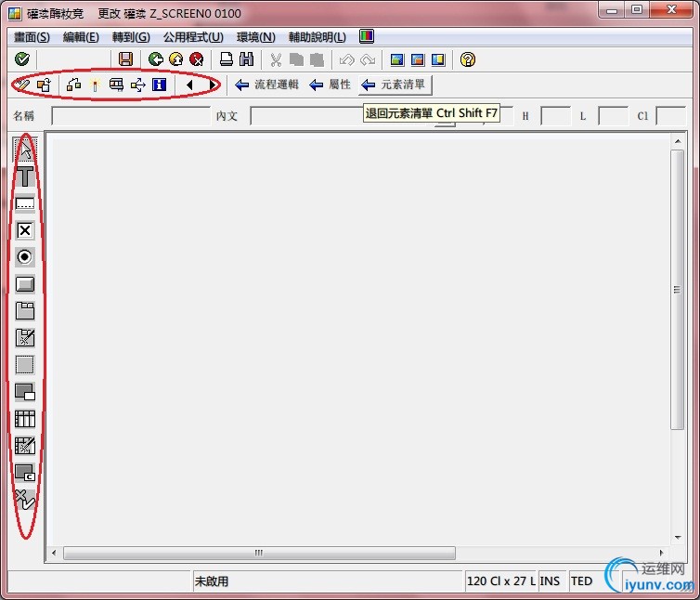Select the radio button element tool
700x600 pixels.
(x=24, y=257)
